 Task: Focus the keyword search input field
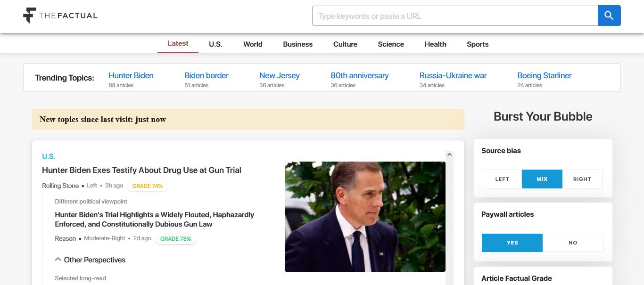[454, 16]
